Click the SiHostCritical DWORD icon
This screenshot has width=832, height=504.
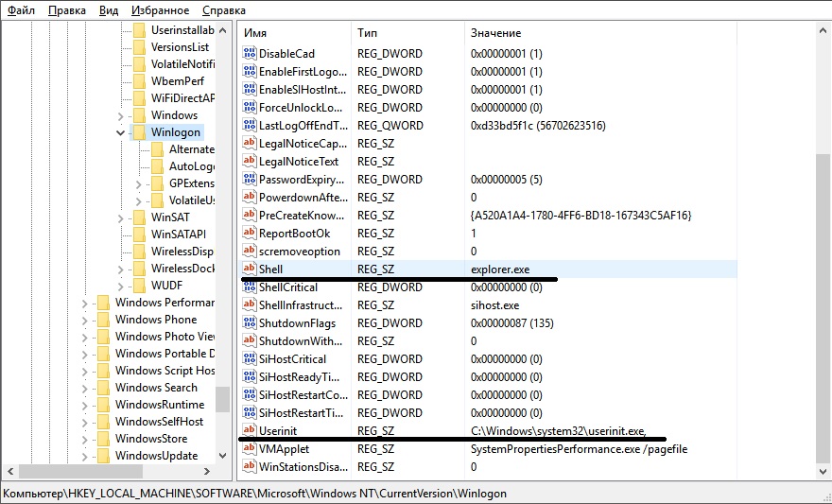(x=249, y=358)
